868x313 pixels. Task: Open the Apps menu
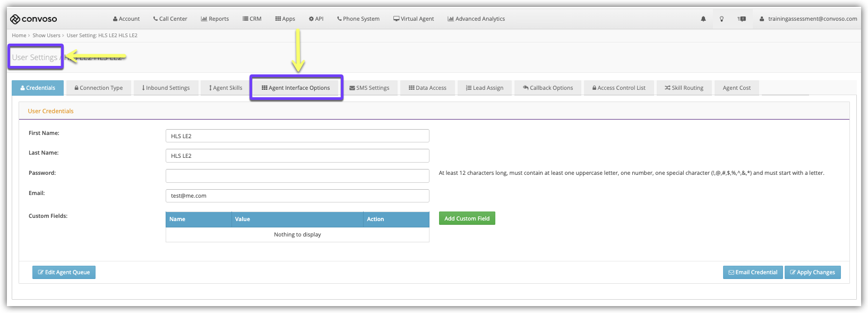[x=285, y=19]
